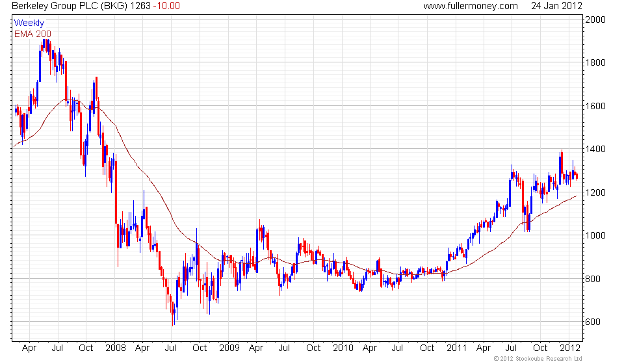Click the Apr label right after 2008
This screenshot has height=364, width=637.
(142, 348)
